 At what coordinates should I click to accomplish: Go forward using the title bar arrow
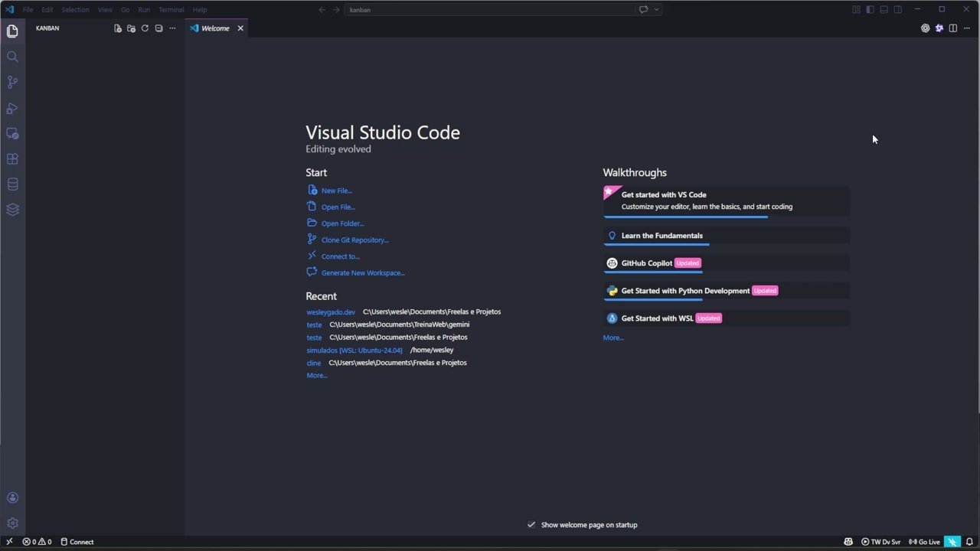coord(335,10)
